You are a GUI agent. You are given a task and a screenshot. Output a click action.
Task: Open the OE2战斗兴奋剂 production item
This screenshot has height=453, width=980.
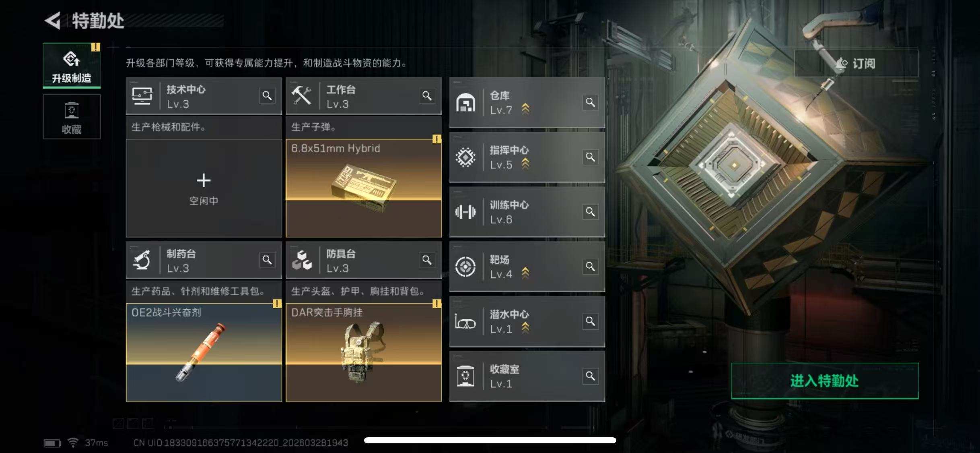point(204,352)
